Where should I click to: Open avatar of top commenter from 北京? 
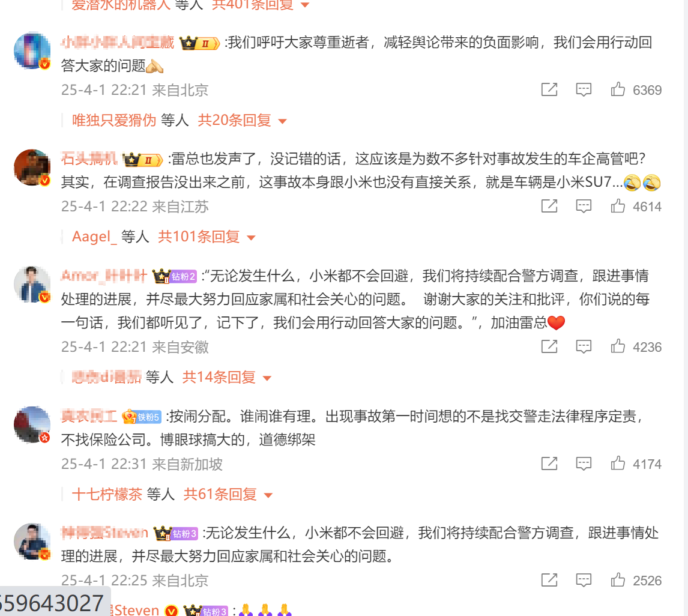(x=32, y=50)
